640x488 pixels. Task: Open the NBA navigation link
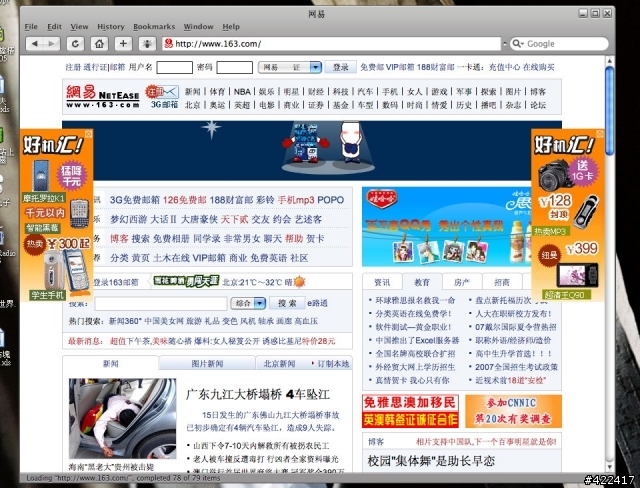[x=242, y=92]
